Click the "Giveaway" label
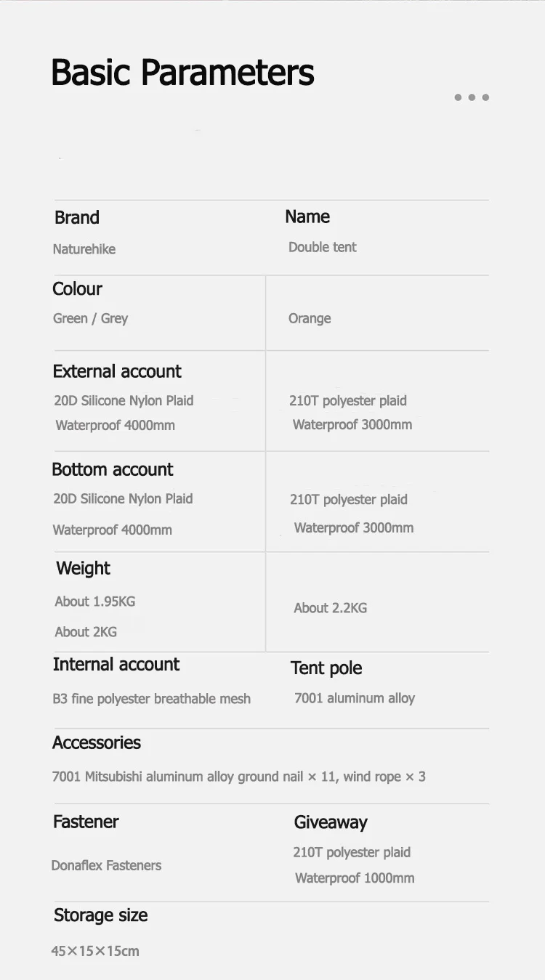 tap(331, 822)
